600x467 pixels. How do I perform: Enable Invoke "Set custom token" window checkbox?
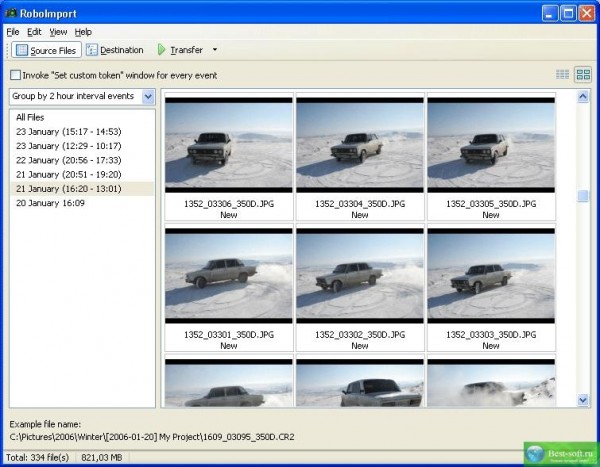click(15, 75)
